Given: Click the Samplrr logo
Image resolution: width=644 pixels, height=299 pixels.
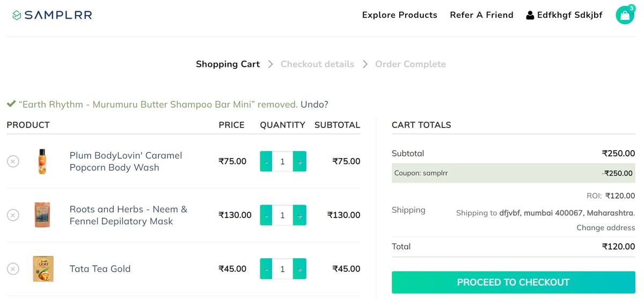Looking at the screenshot, I should (x=52, y=15).
